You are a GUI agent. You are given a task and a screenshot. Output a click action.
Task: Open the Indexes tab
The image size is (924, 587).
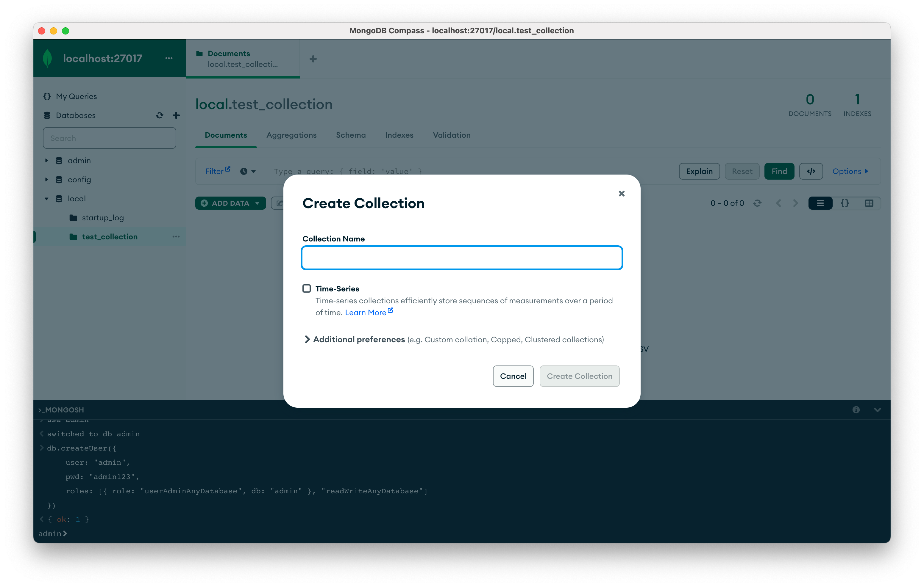pos(399,135)
